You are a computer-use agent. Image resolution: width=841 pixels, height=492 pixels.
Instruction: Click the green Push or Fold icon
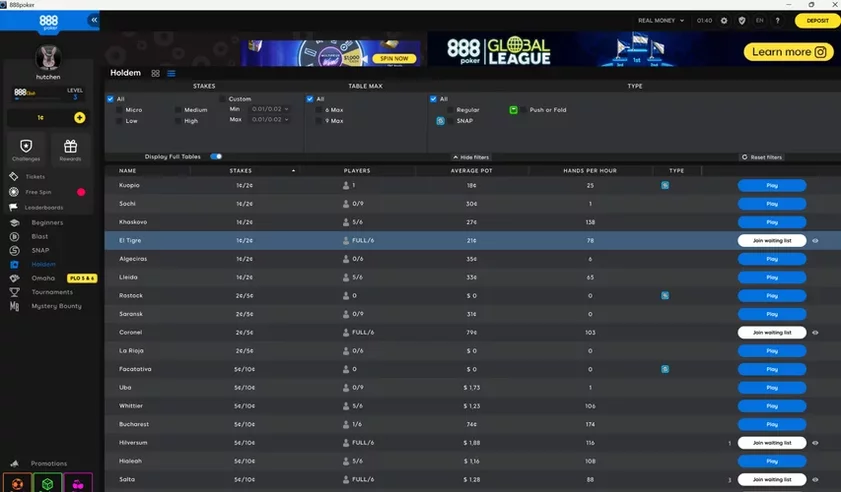coord(513,109)
